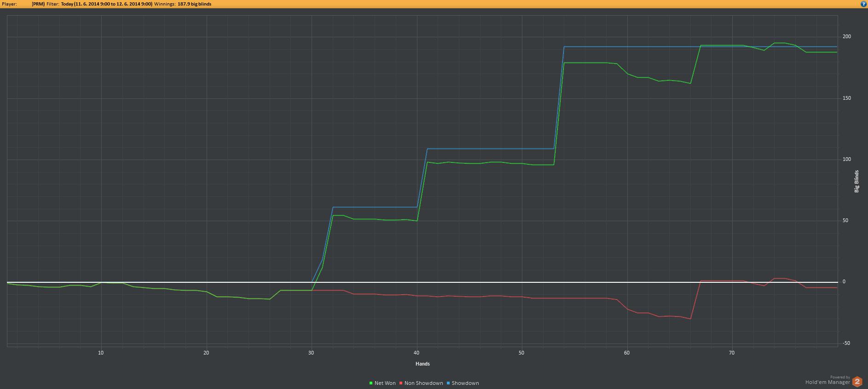
Task: Click the 10 tick label on x-axis
Action: [101, 353]
